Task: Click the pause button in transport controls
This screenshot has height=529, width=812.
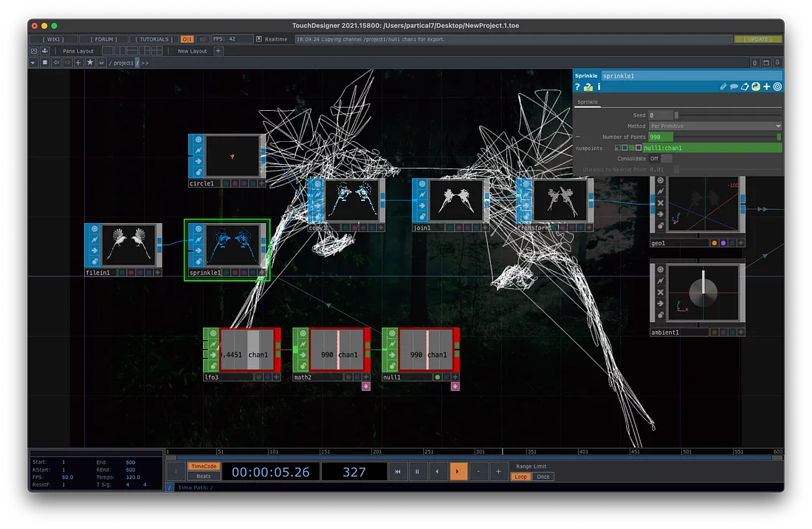Action: 417,471
